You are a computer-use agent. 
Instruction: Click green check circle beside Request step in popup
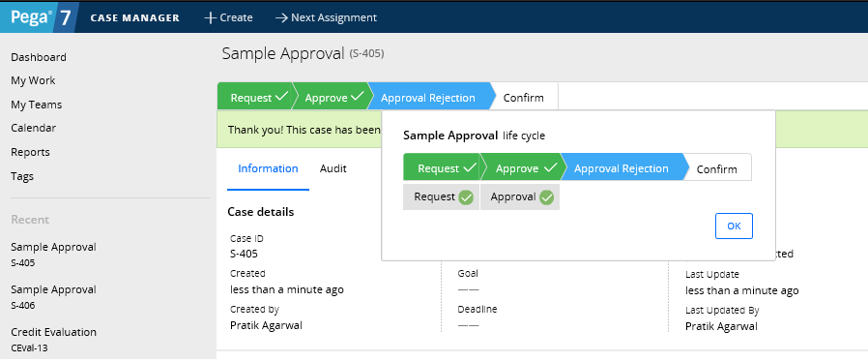[x=466, y=196]
